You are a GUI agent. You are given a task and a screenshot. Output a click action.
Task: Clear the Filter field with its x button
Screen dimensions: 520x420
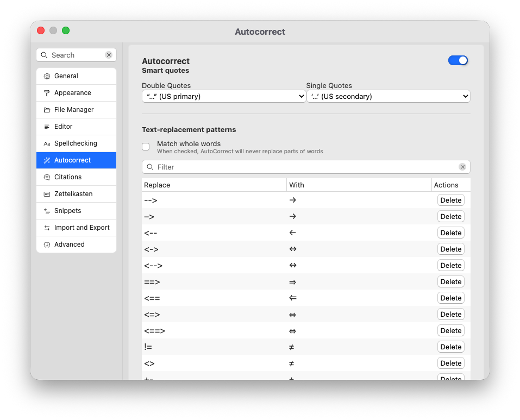tap(462, 167)
